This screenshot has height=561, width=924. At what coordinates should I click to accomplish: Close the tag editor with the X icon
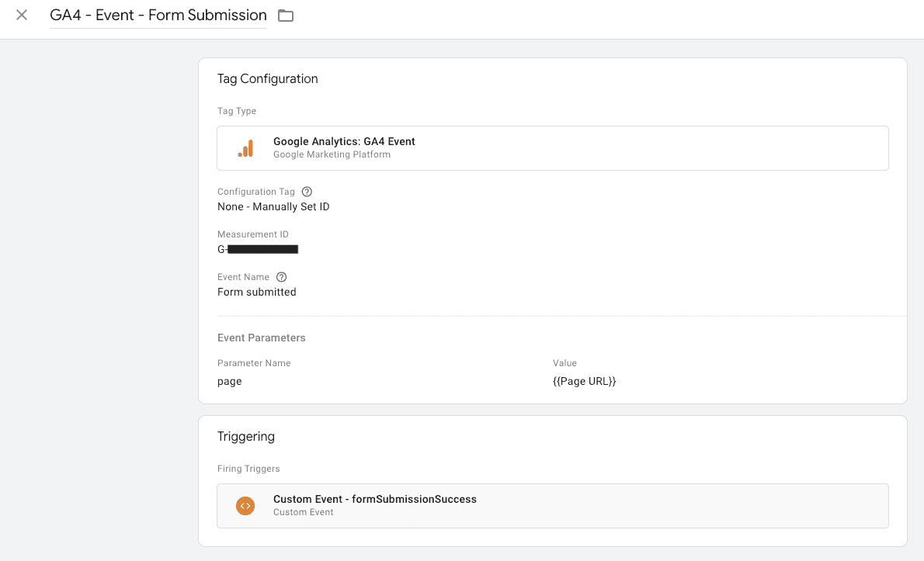pos(22,15)
